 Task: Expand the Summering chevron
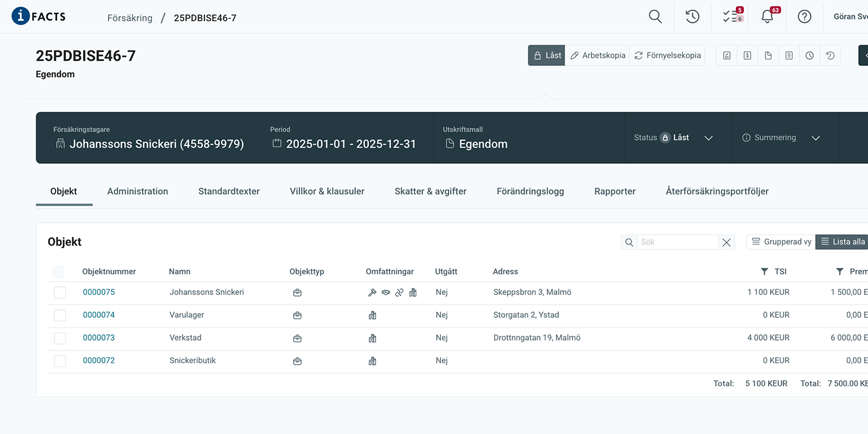coord(816,138)
